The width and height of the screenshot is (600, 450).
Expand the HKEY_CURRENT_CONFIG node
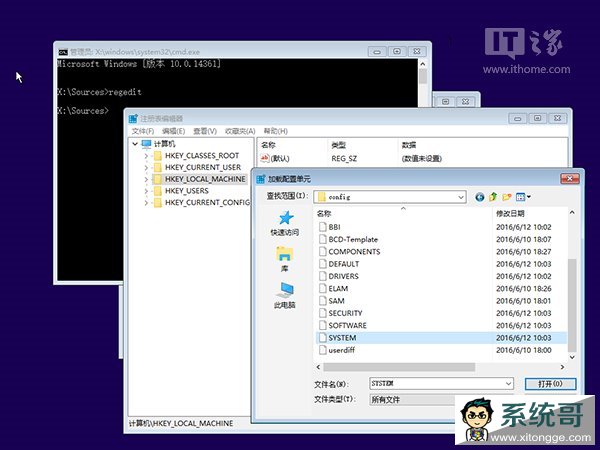[146, 202]
